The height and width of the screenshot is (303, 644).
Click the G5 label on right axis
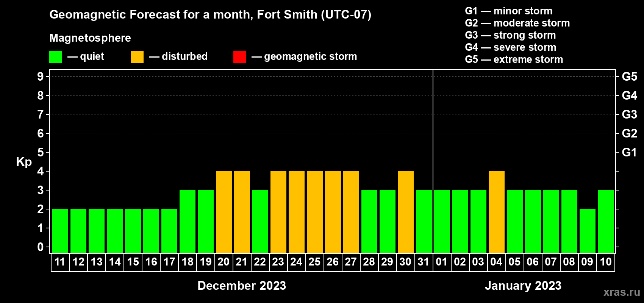pyautogui.click(x=630, y=77)
